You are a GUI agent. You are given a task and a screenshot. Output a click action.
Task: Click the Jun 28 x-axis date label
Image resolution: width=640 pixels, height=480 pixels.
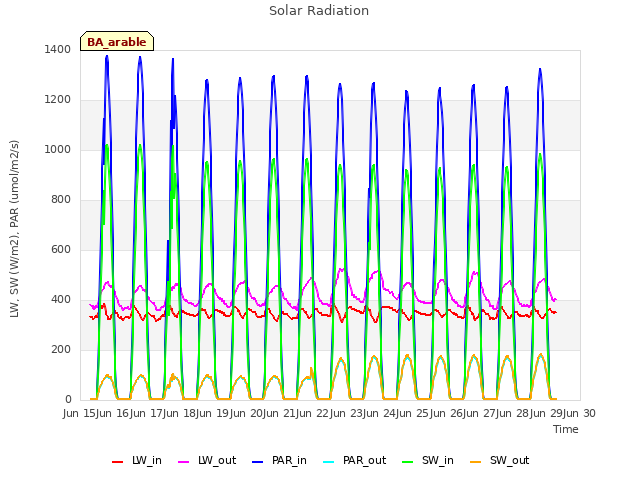pos(513,413)
